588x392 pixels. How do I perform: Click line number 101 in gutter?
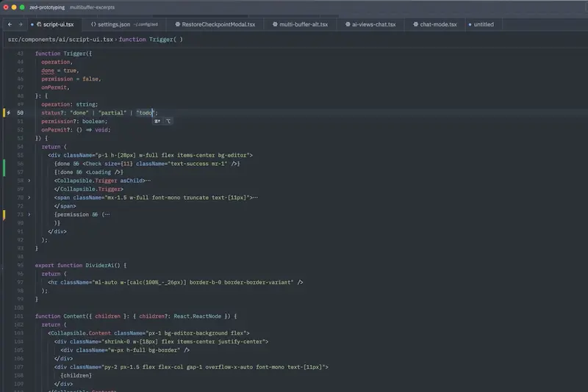coord(19,316)
